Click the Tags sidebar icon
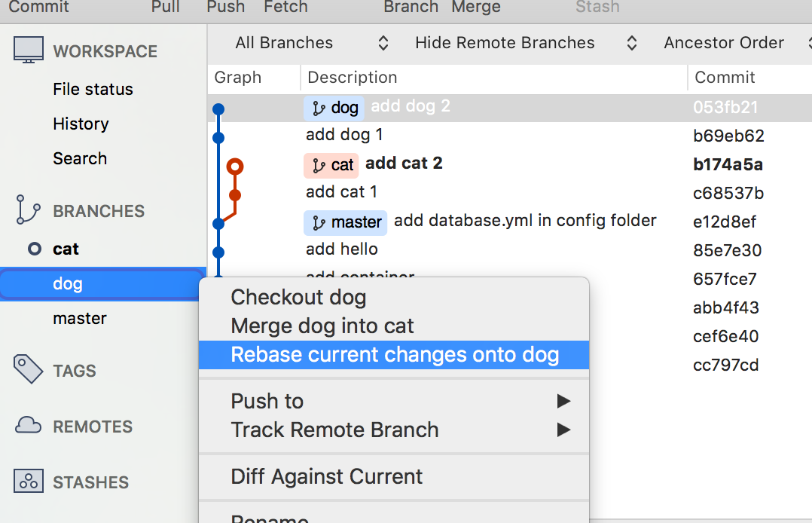Image resolution: width=812 pixels, height=523 pixels. coord(27,369)
